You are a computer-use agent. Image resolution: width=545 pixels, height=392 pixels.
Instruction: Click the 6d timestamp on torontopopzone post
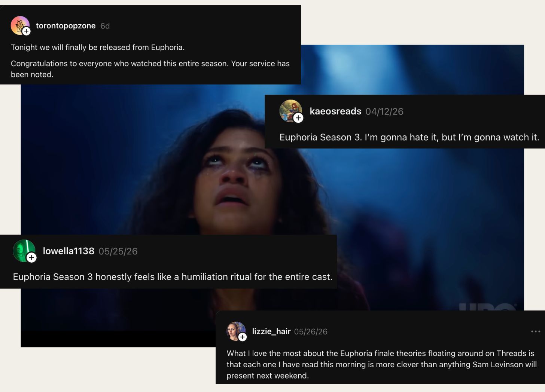105,26
